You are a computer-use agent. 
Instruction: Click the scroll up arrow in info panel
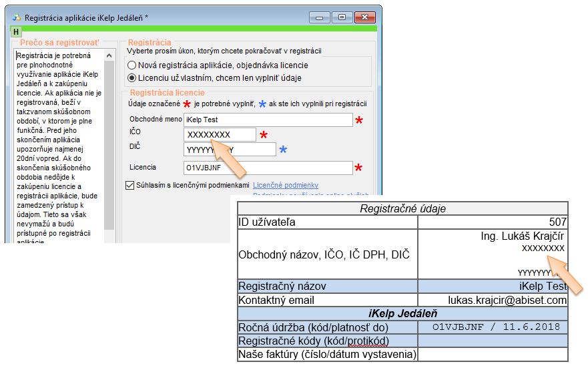(x=109, y=55)
